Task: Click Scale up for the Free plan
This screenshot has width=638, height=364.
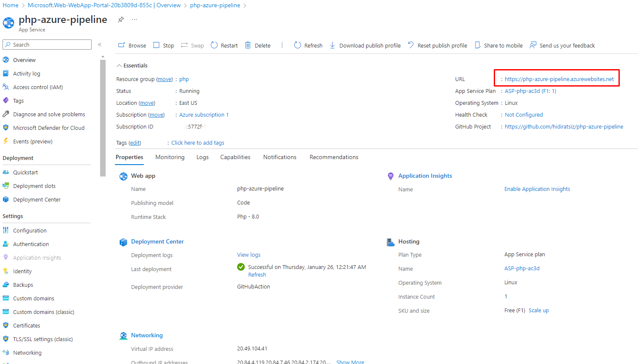Action: coord(539,310)
